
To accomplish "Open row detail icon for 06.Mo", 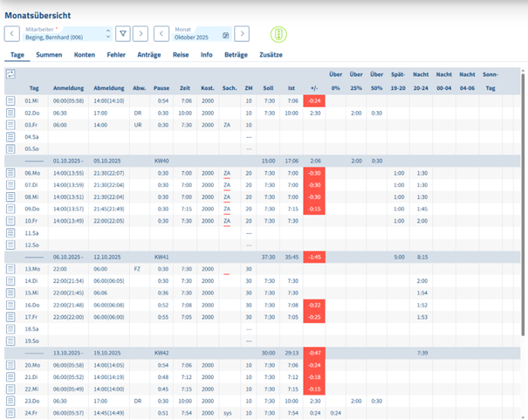I will click(x=10, y=174).
